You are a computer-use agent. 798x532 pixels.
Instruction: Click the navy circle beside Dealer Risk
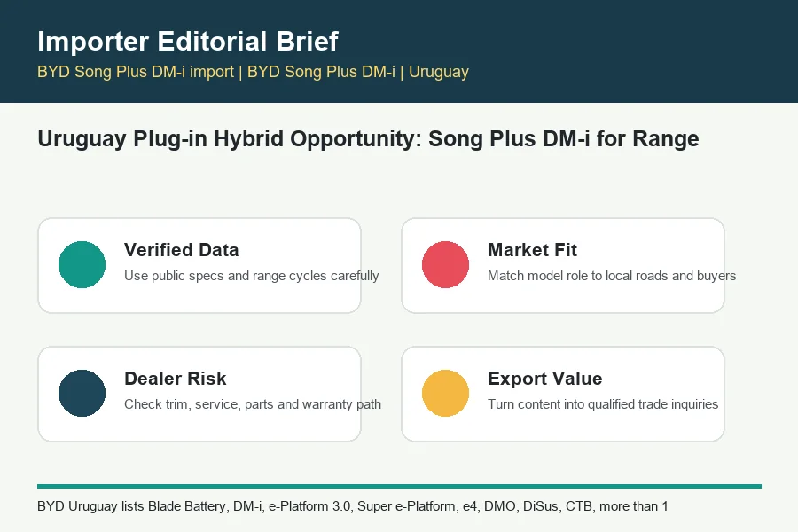[82, 393]
